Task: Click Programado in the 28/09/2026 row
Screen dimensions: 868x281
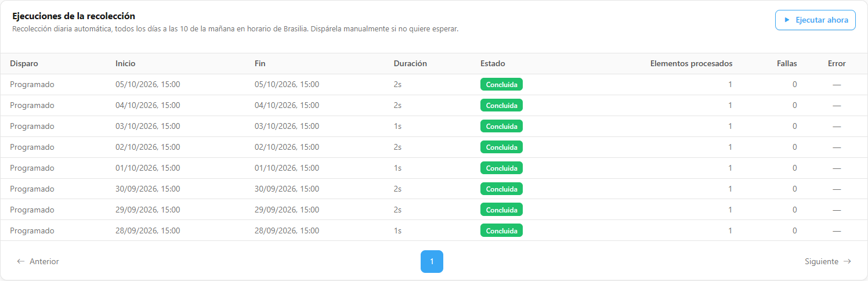Action: [x=32, y=230]
